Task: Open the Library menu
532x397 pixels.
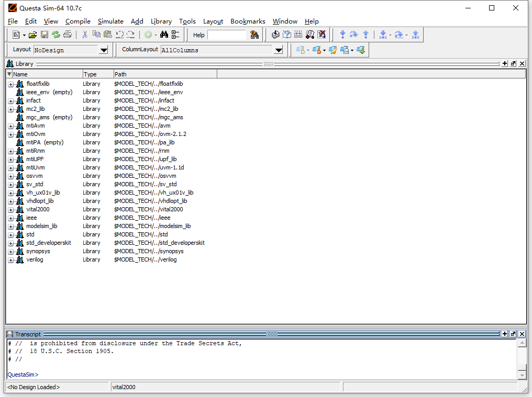Action: pyautogui.click(x=161, y=21)
